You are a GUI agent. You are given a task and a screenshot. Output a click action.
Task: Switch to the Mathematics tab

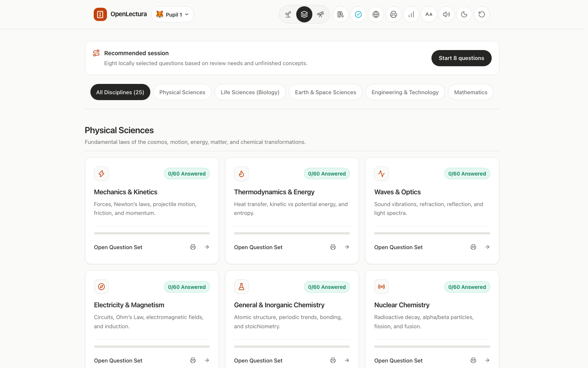[x=471, y=92]
